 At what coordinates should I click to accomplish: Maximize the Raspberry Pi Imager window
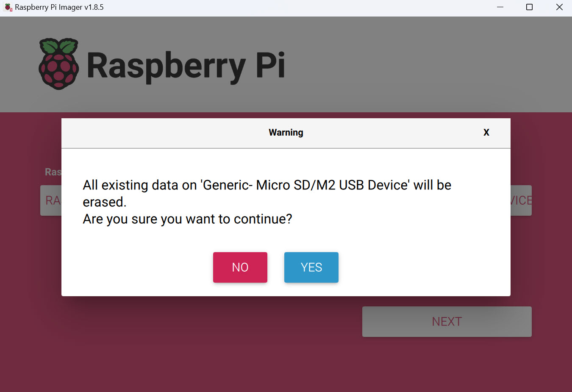click(529, 7)
